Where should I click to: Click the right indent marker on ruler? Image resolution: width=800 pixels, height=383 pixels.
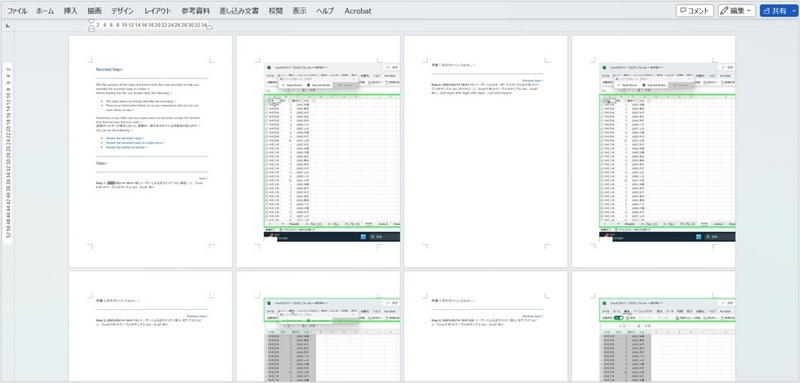click(x=209, y=28)
